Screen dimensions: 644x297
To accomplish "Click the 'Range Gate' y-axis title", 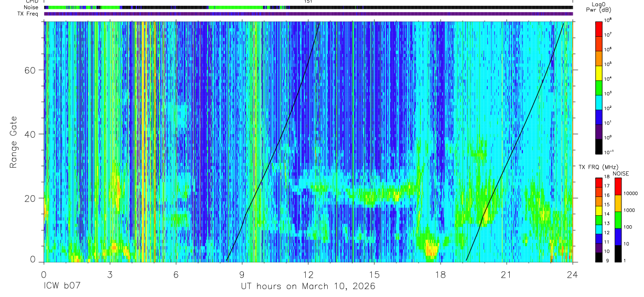I will point(14,142).
